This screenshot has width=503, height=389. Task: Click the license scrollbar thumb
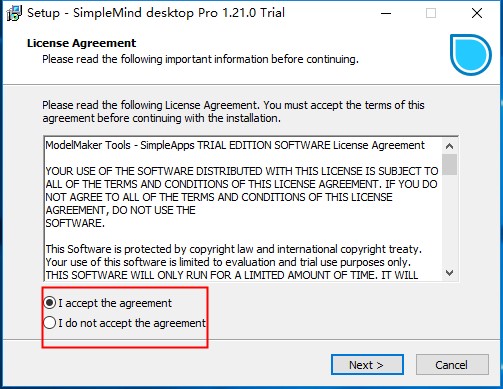tap(449, 164)
